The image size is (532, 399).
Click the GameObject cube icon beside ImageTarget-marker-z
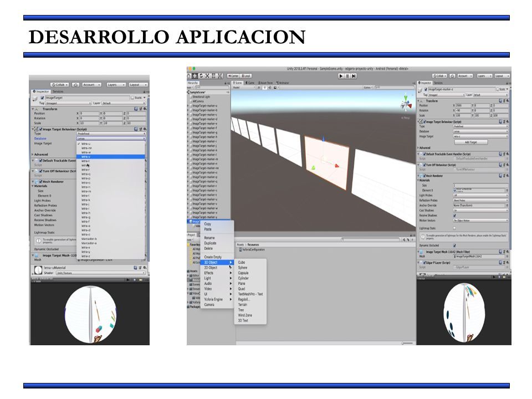tap(421, 90)
